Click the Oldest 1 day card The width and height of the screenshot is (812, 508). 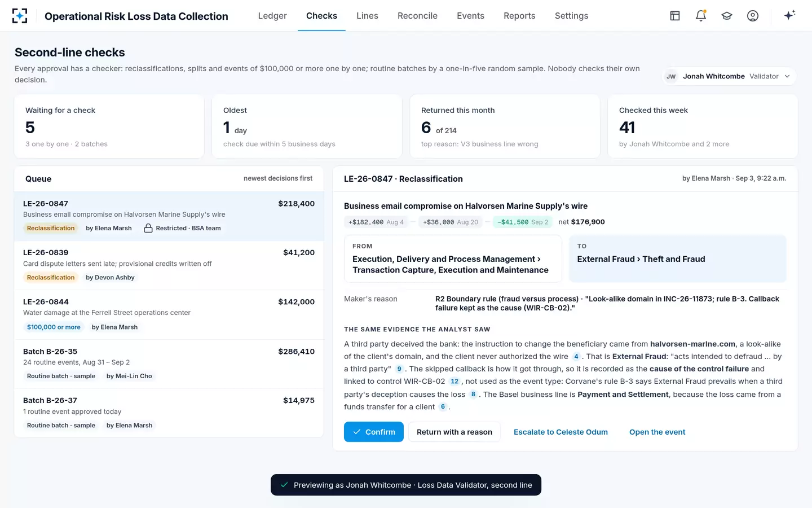307,126
